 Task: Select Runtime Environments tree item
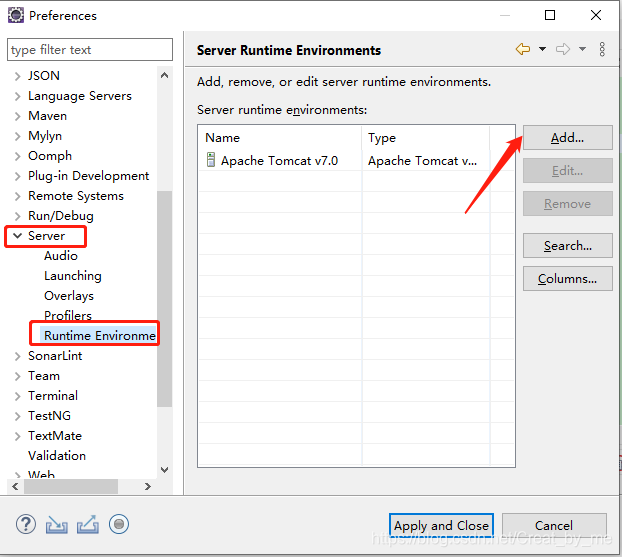(100, 336)
